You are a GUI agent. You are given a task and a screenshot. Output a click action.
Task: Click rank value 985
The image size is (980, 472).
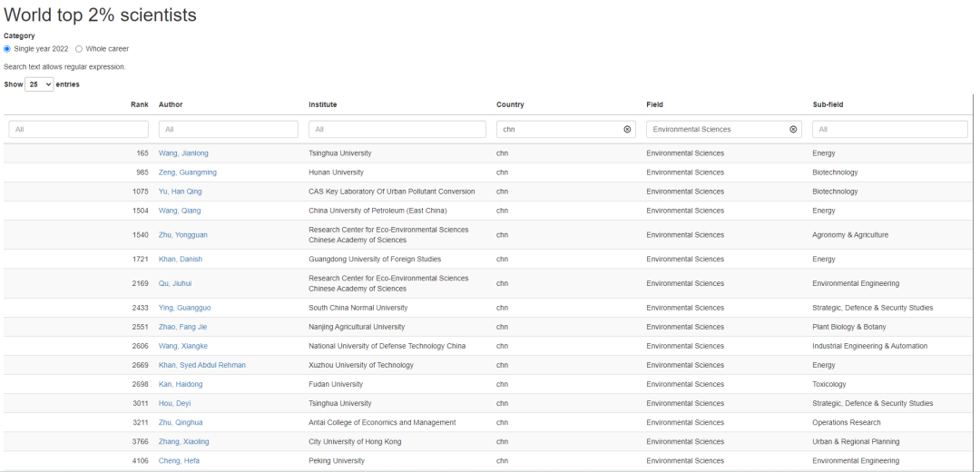pyautogui.click(x=142, y=172)
